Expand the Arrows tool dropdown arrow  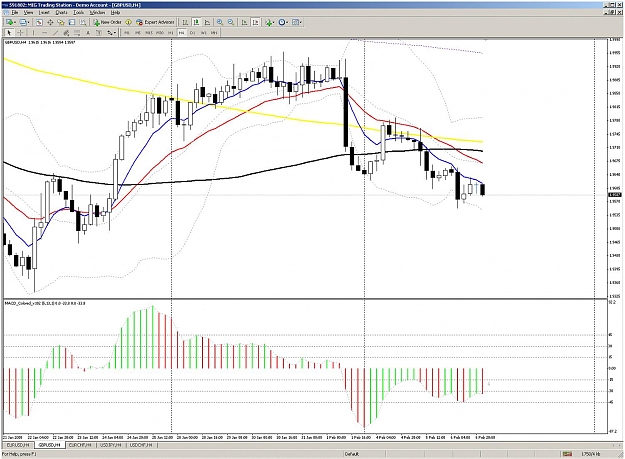pos(114,33)
